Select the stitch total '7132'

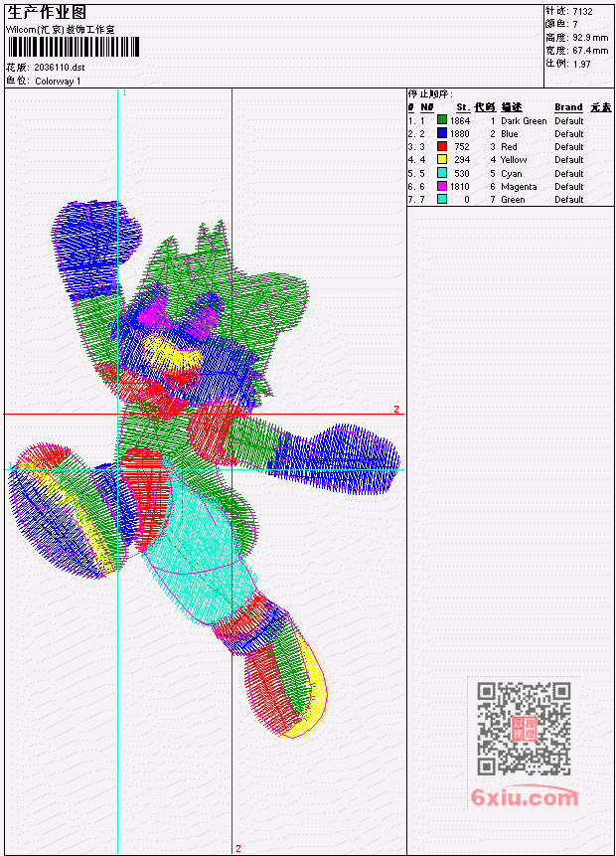coord(583,11)
